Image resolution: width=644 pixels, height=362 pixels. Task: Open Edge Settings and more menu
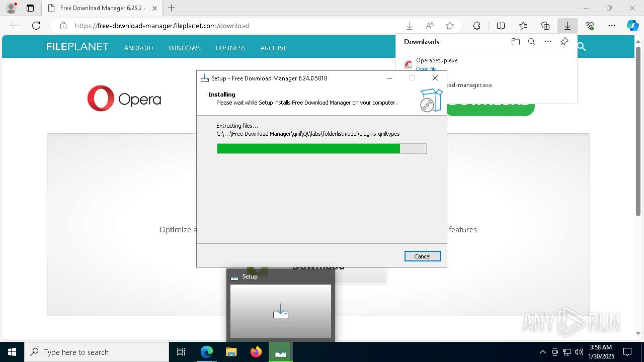(x=612, y=26)
